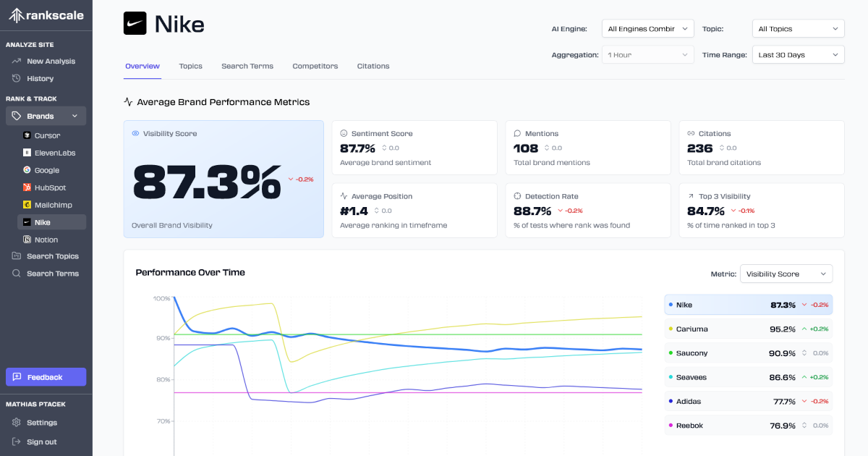Screen dimensions: 868x456
Task: Click Nike's blue legend dot
Action: tap(671, 305)
